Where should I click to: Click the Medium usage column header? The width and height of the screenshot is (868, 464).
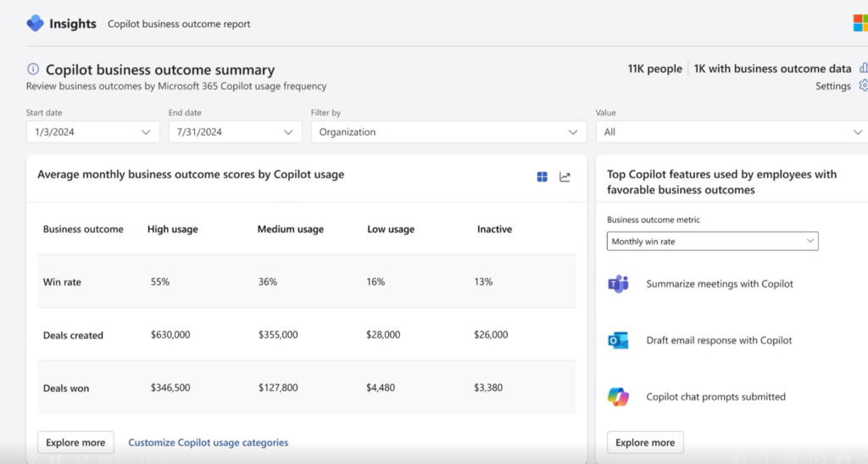(x=290, y=229)
